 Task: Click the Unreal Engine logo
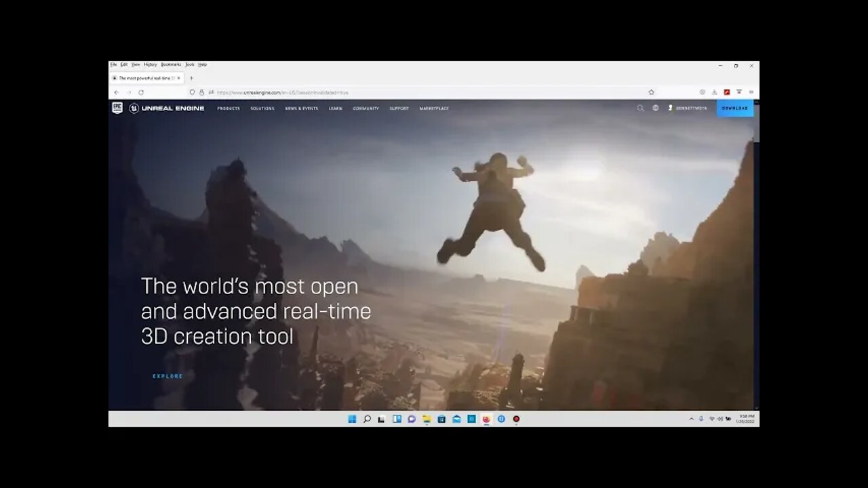click(167, 108)
